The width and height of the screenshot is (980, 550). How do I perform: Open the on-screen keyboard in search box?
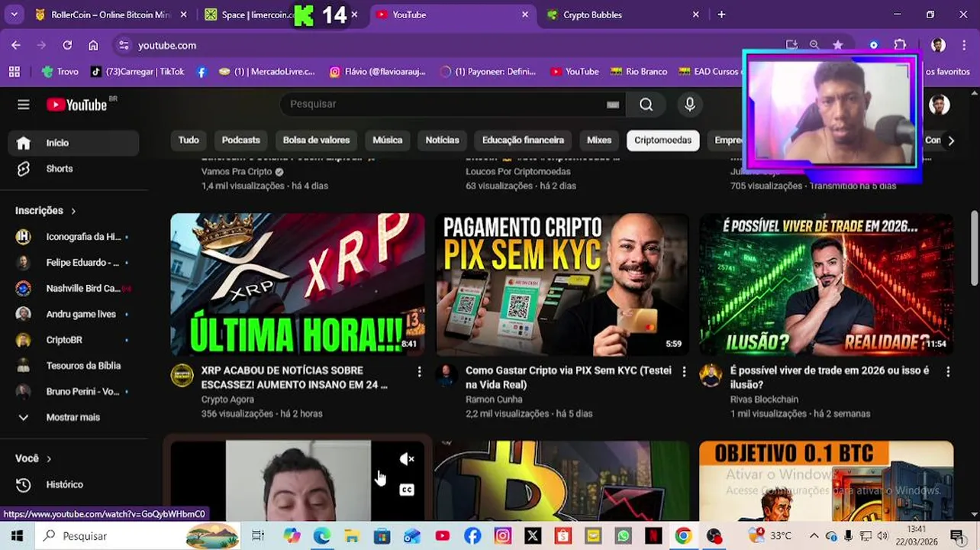[x=612, y=105]
